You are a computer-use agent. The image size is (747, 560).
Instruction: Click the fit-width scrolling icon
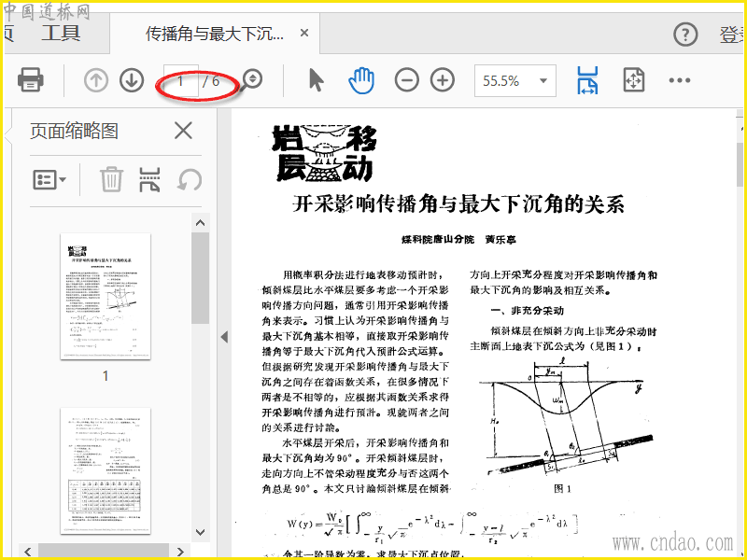point(587,80)
